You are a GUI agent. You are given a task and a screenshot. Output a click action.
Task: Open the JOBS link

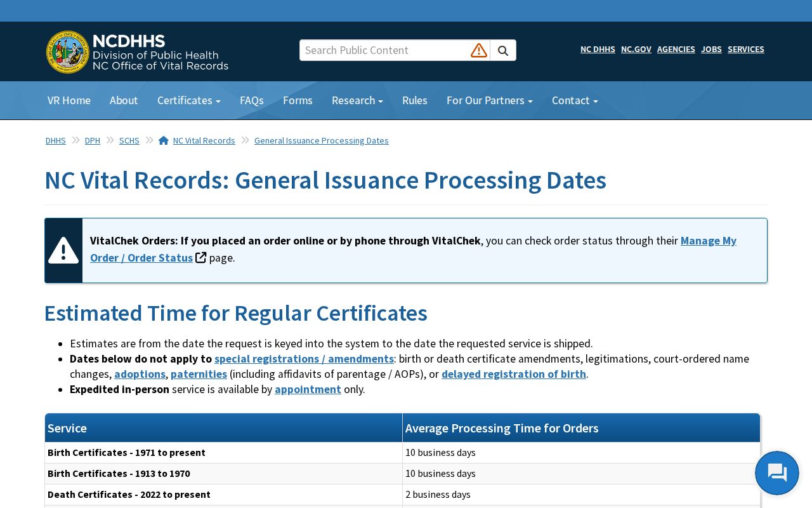point(711,49)
